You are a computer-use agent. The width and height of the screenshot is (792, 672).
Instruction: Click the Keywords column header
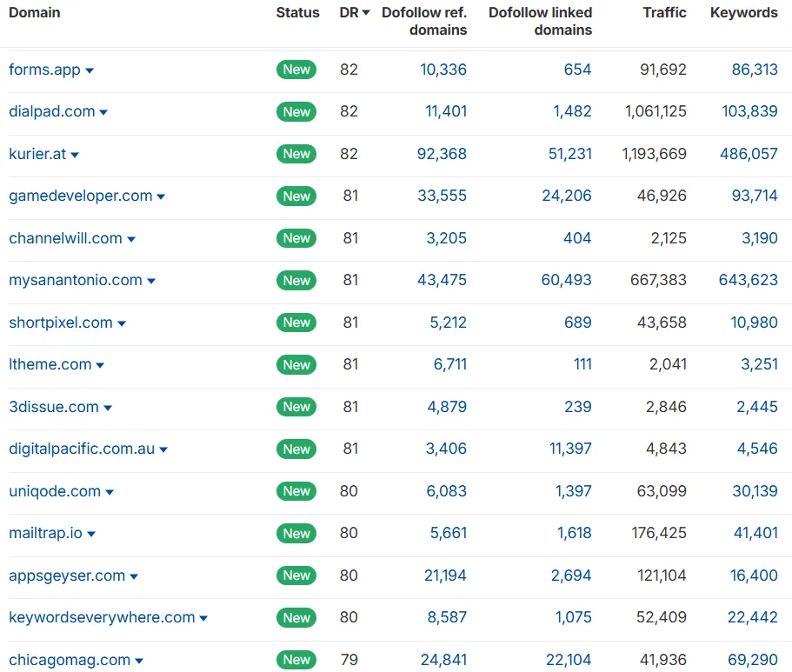pyautogui.click(x=744, y=13)
